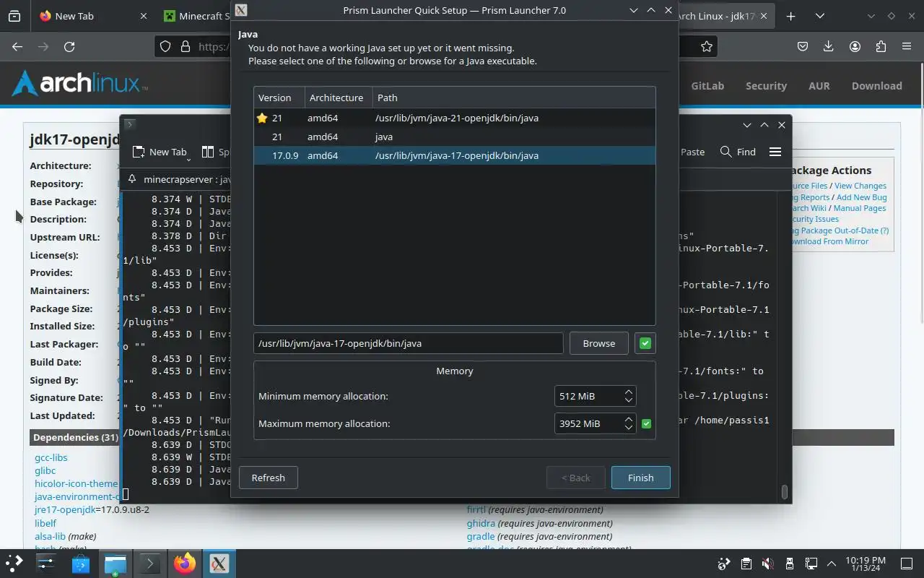Click the disabled Back button
This screenshot has width=924, height=578.
click(x=576, y=478)
